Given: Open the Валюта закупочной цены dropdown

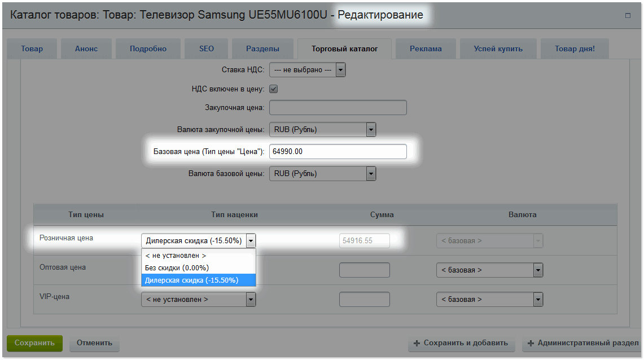Looking at the screenshot, I should click(x=322, y=129).
